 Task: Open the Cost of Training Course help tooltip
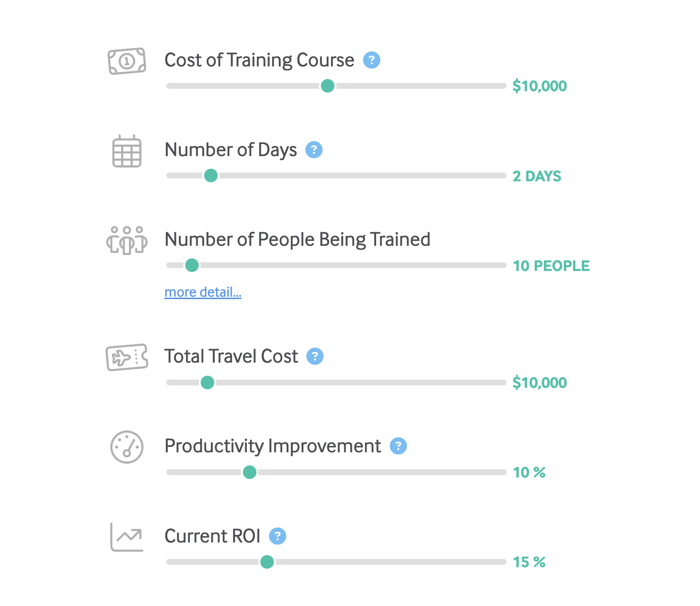tap(371, 60)
